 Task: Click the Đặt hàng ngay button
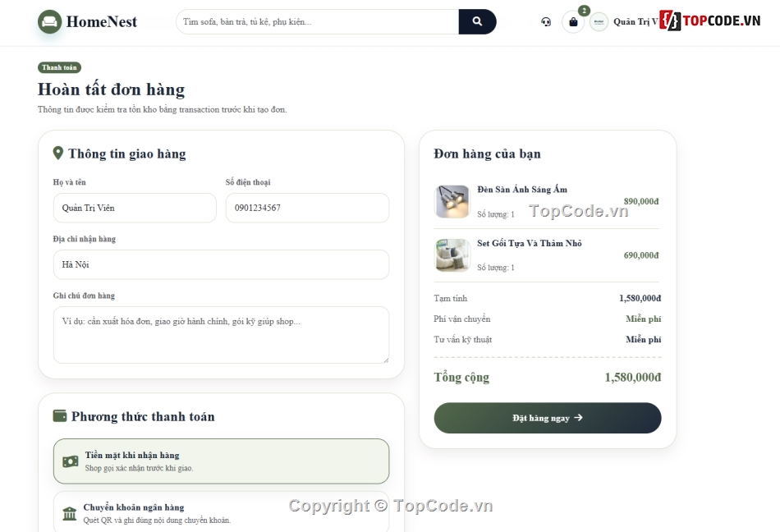[x=548, y=418]
